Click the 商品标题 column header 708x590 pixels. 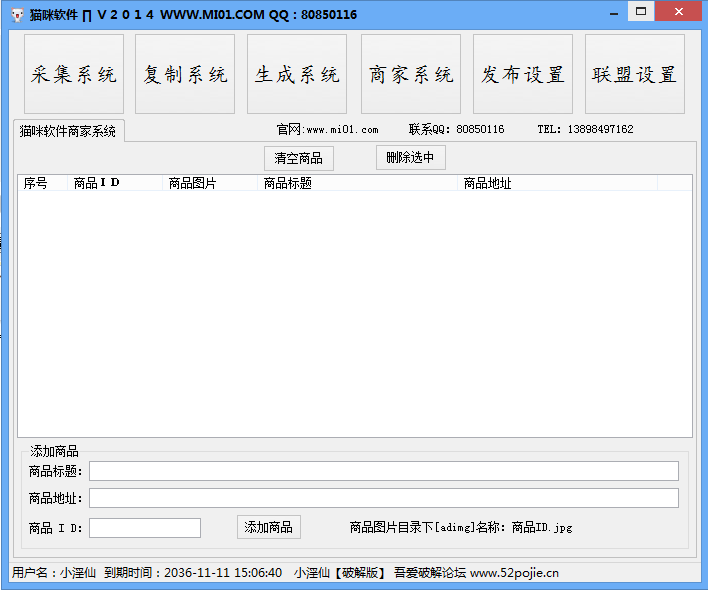357,183
